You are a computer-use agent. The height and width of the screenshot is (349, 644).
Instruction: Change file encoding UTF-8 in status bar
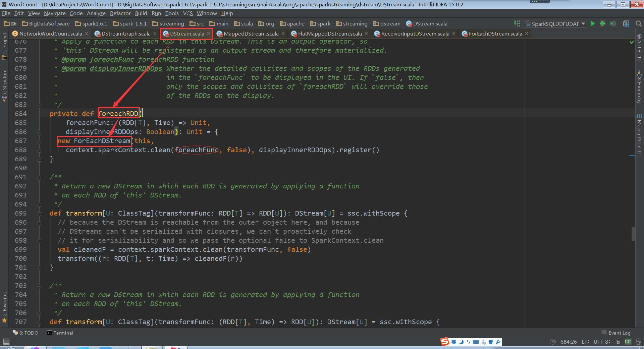tap(602, 342)
